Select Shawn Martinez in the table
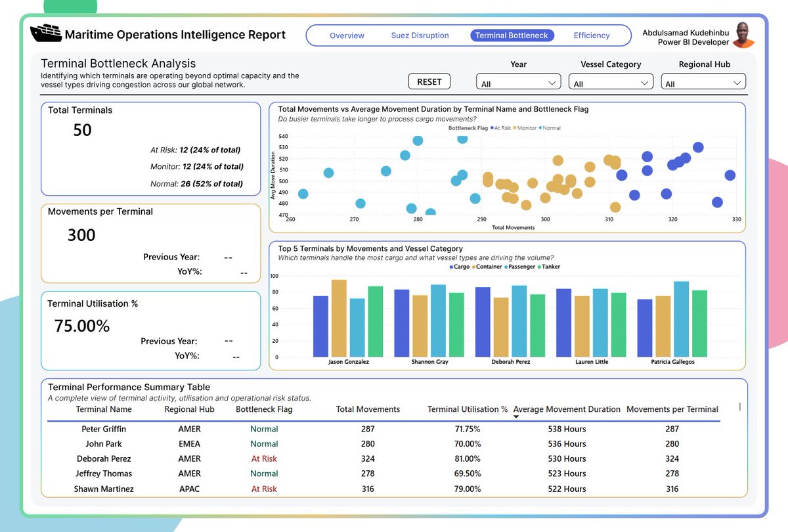The width and height of the screenshot is (788, 532). point(104,489)
